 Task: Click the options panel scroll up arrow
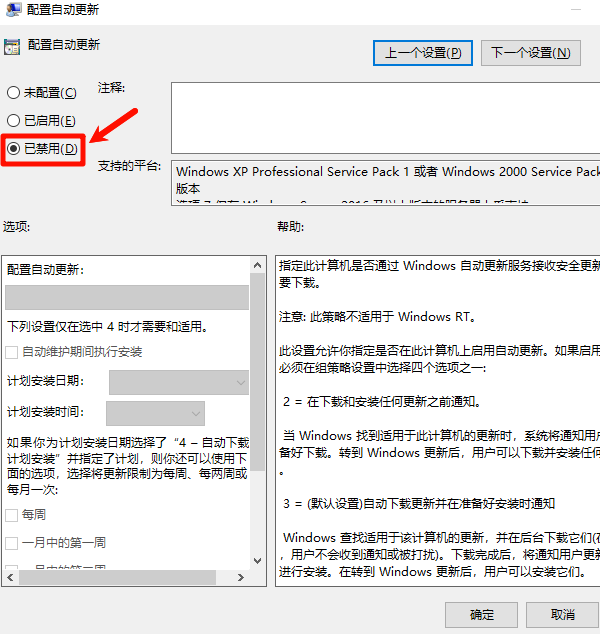258,265
